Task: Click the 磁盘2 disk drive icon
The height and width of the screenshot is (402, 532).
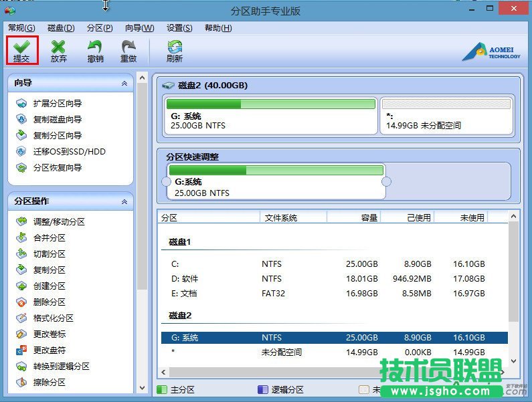Action: (x=168, y=85)
